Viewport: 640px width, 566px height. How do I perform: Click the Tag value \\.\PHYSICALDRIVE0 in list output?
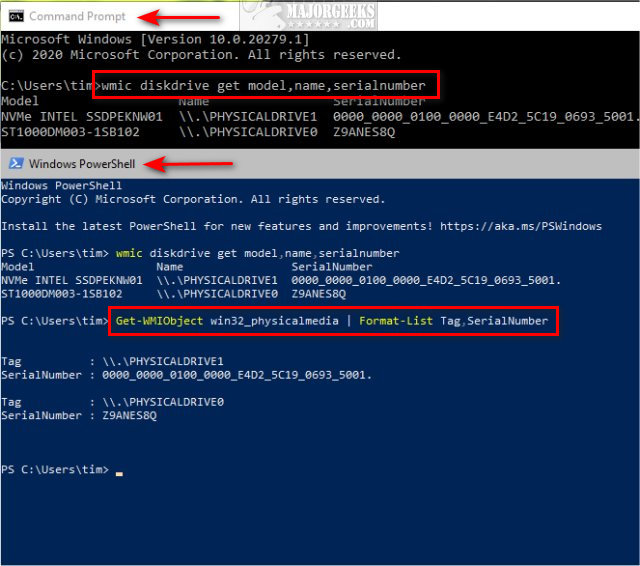click(x=163, y=402)
